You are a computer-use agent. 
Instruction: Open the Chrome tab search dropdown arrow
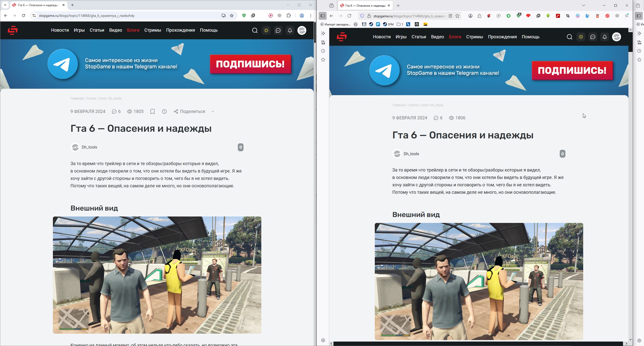click(x=5, y=5)
